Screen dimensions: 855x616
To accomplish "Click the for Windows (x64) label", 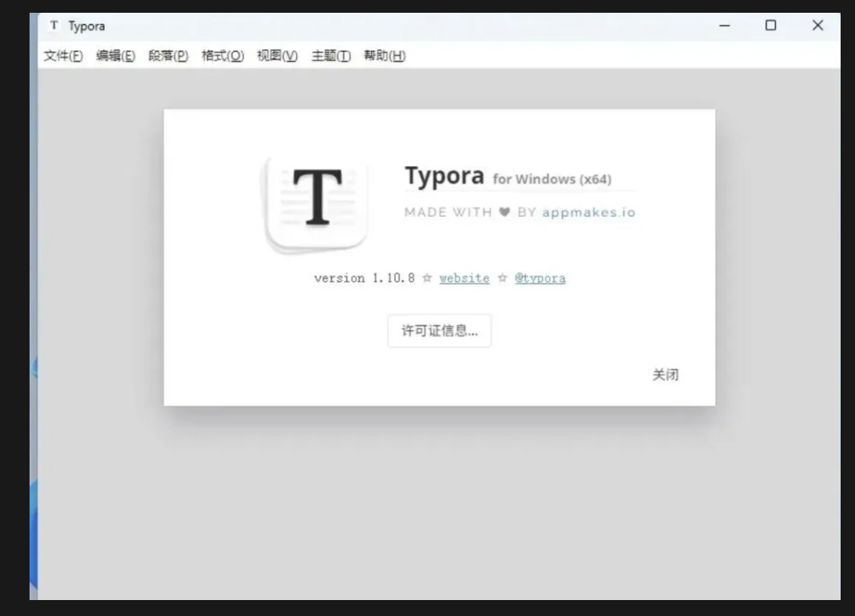I will coord(552,179).
